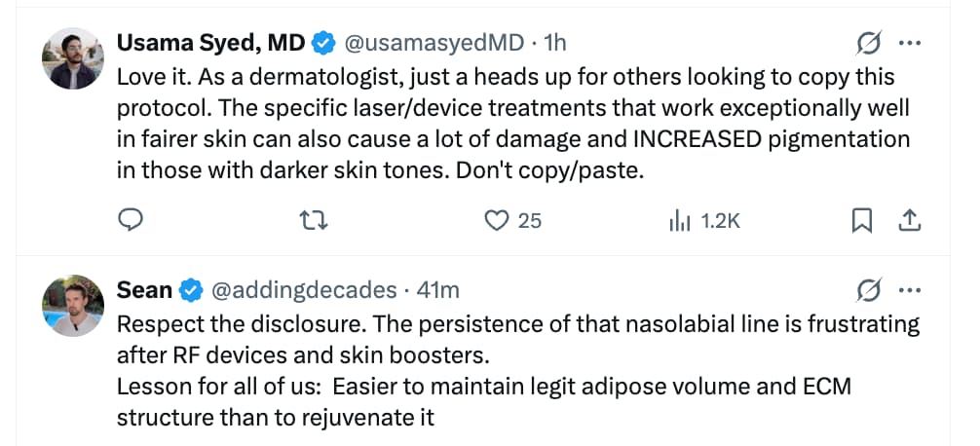
Task: Open more options for Usama's tweet
Action: tap(909, 44)
